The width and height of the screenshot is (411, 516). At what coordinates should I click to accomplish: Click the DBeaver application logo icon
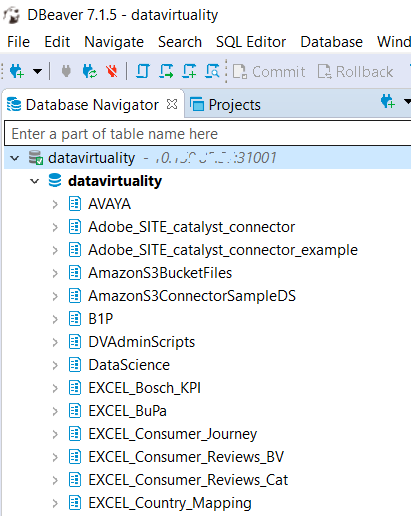[x=12, y=15]
